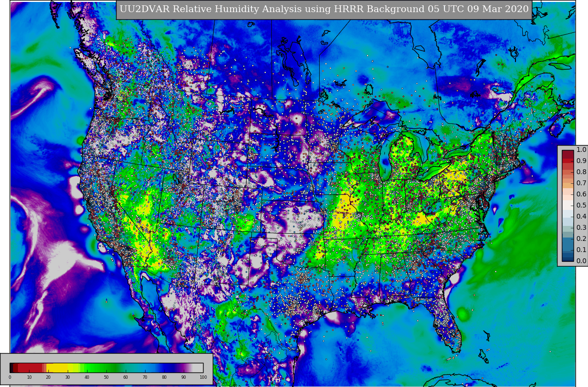
Task: Click the 0.0 label on the right colorbar
Action: (581, 261)
